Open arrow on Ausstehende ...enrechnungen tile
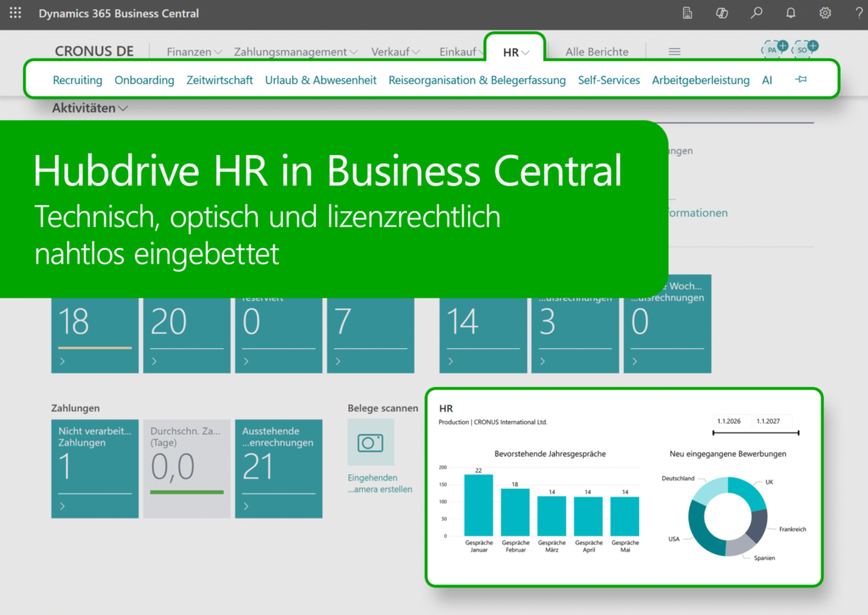Viewport: 868px width, 615px height. (247, 506)
